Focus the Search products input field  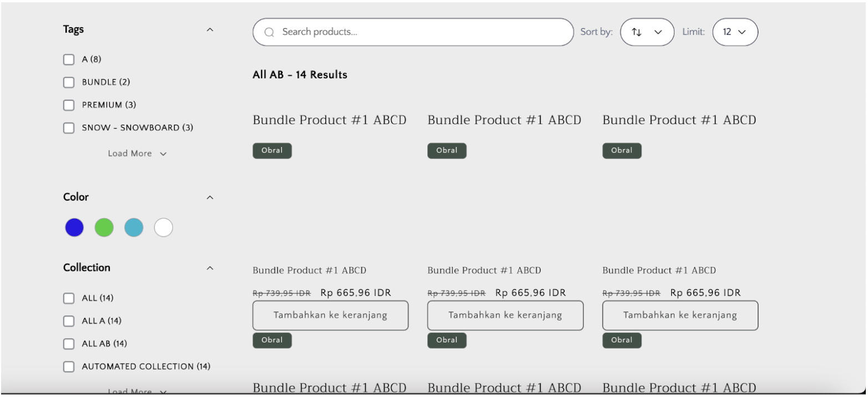pos(421,32)
